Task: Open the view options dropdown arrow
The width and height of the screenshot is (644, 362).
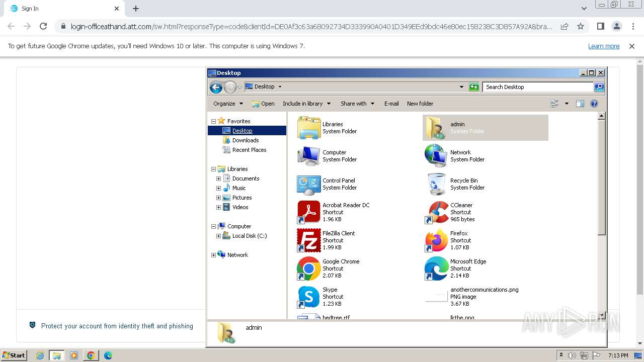Action: 567,104
